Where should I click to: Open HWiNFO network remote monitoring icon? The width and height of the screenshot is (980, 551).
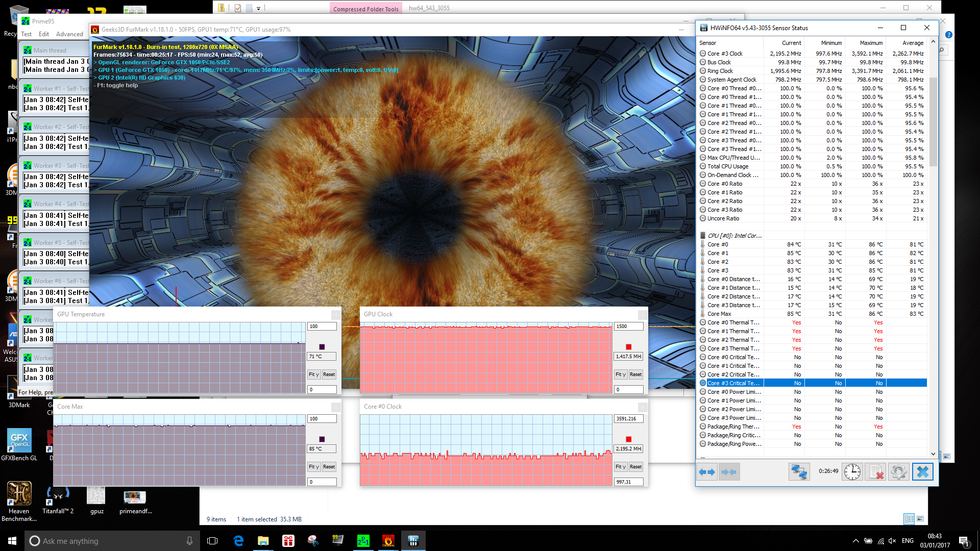coord(799,472)
